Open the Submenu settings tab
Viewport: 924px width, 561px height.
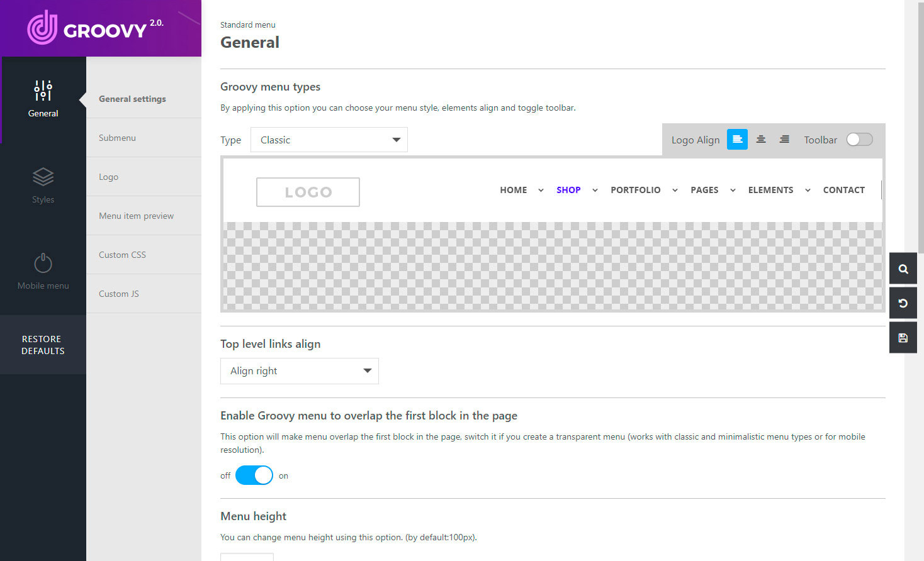tap(117, 138)
